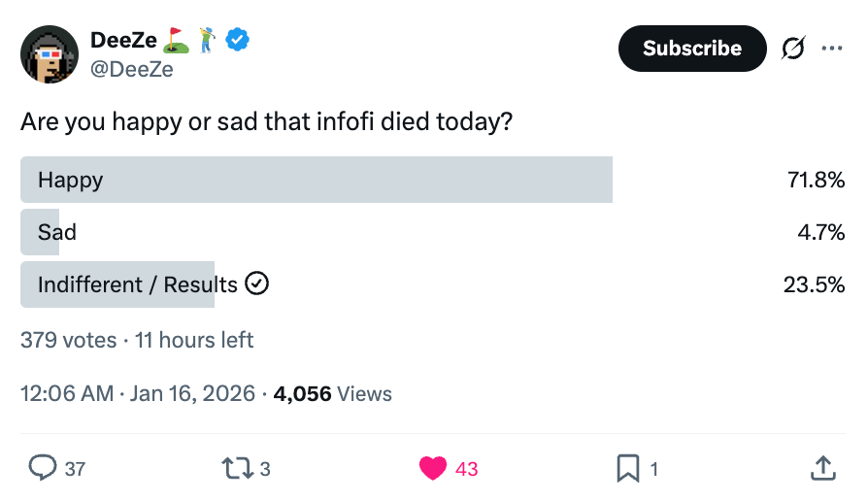The width and height of the screenshot is (868, 501).
Task: Select the Sad poll option
Action: point(57,232)
